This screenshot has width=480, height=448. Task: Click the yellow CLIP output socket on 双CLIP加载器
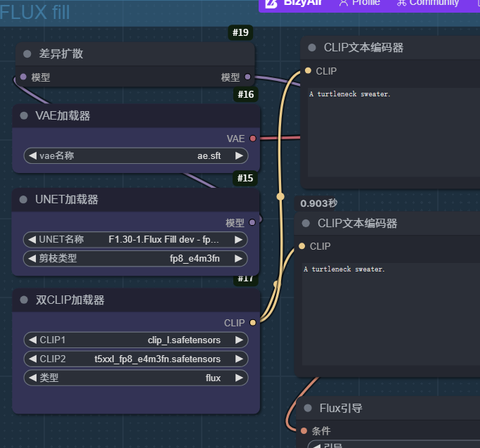click(x=253, y=322)
